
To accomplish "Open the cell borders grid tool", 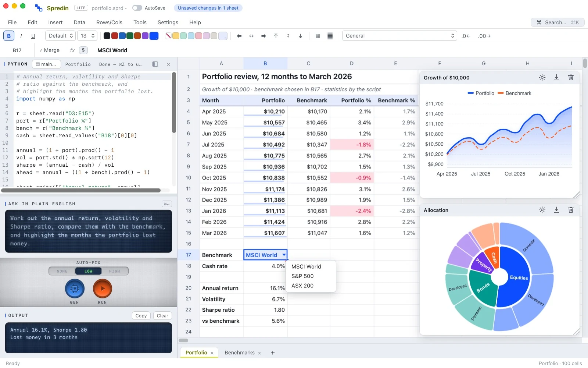I will pos(318,36).
